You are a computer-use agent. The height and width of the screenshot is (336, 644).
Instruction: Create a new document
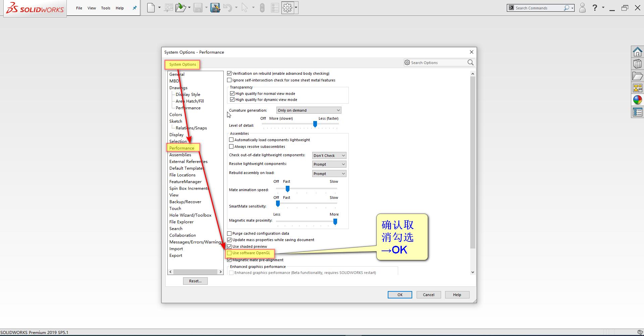coord(151,7)
